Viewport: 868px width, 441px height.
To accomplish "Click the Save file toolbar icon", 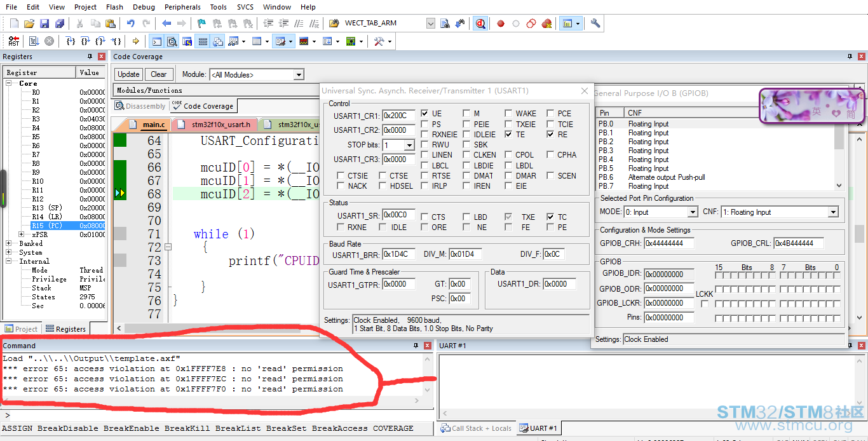I will tap(44, 24).
